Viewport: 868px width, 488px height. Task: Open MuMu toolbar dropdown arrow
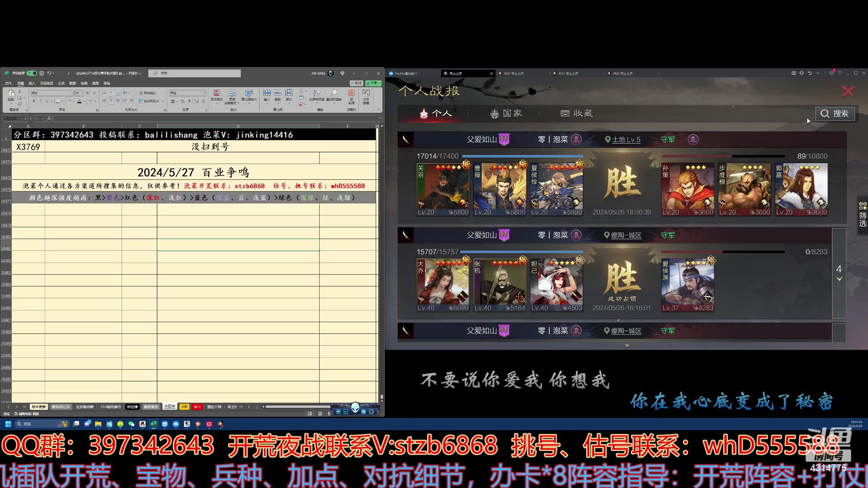pyautogui.click(x=818, y=73)
